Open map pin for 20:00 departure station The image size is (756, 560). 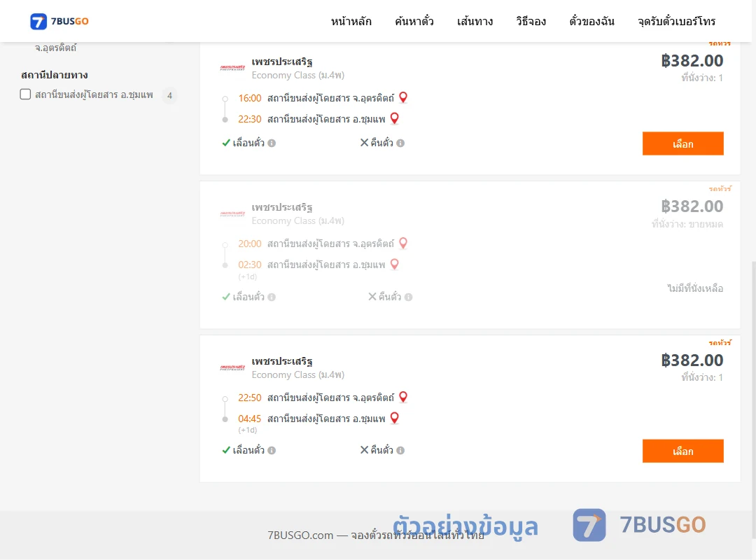click(x=404, y=244)
